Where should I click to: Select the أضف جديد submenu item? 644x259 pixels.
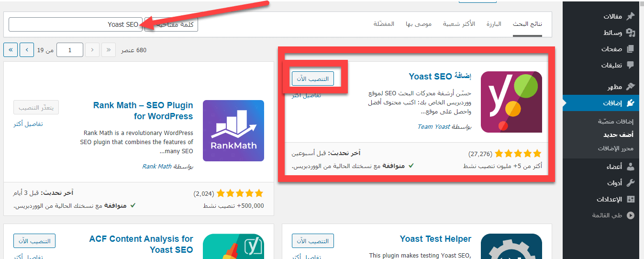coord(618,135)
